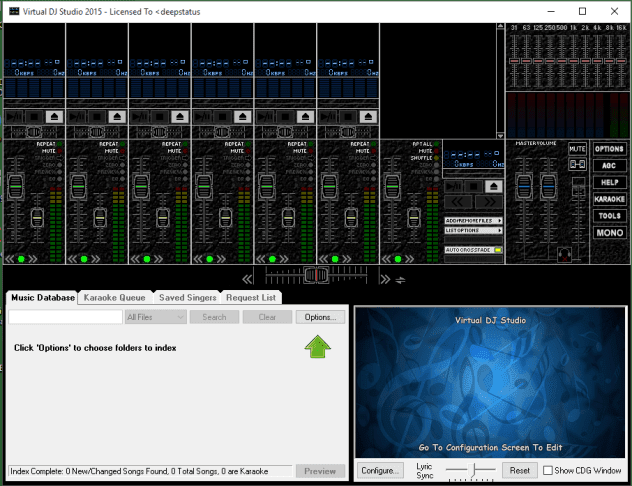This screenshot has width=632, height=486.
Task: Click the headphone monitor icon under Master Volume
Action: pyautogui.click(x=565, y=255)
